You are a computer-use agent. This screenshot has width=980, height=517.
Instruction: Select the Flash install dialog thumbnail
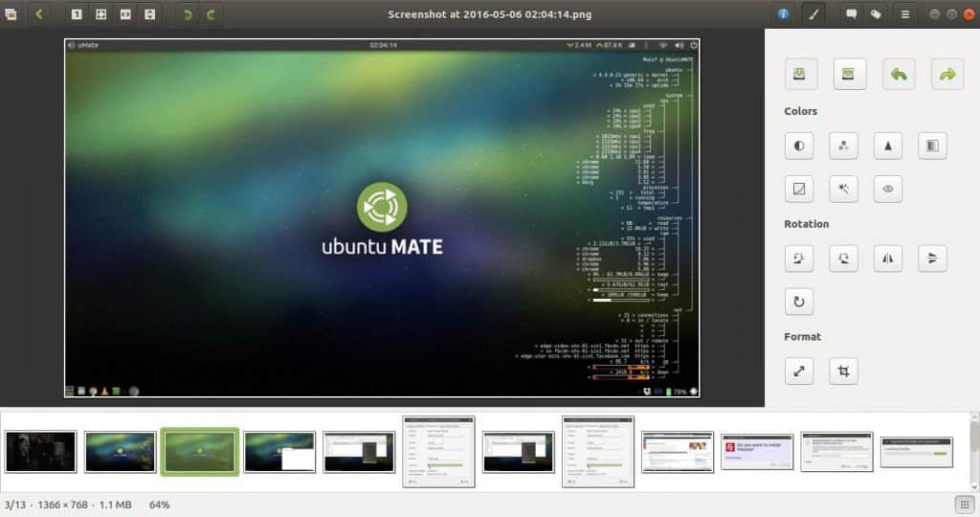[x=756, y=451]
